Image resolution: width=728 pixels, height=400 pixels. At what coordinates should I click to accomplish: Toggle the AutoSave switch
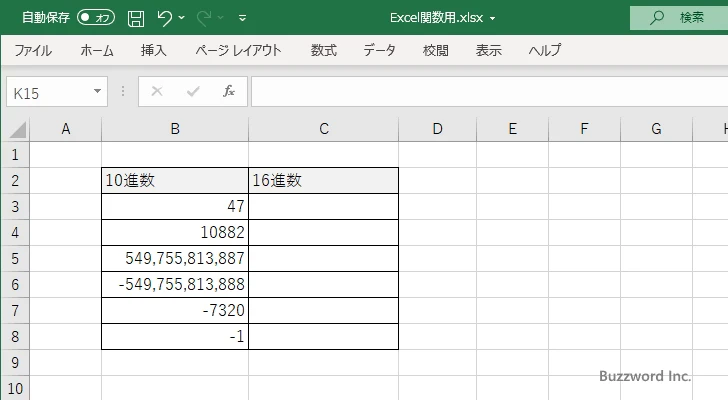[96, 17]
